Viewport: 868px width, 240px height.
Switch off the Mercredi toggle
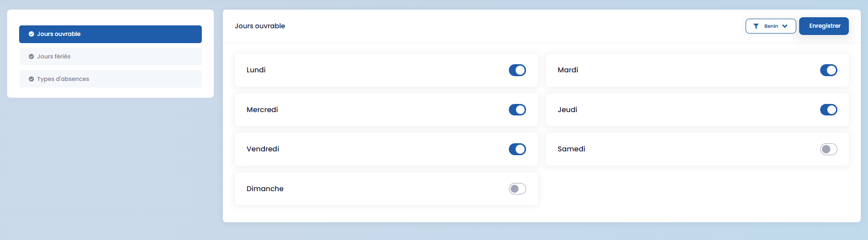click(517, 110)
